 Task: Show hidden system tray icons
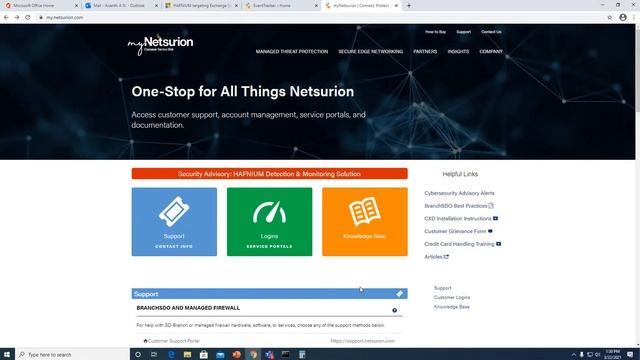pos(573,354)
